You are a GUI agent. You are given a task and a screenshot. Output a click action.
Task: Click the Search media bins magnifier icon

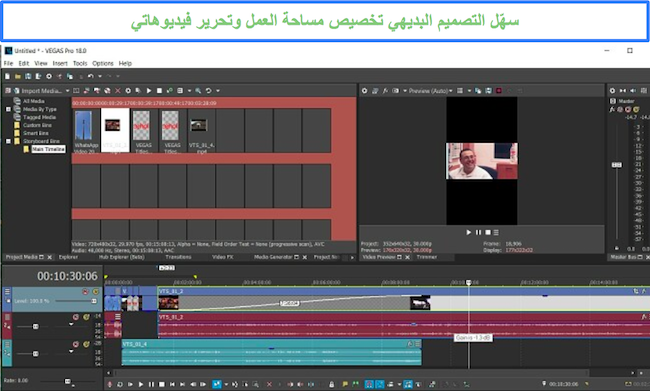pos(198,91)
